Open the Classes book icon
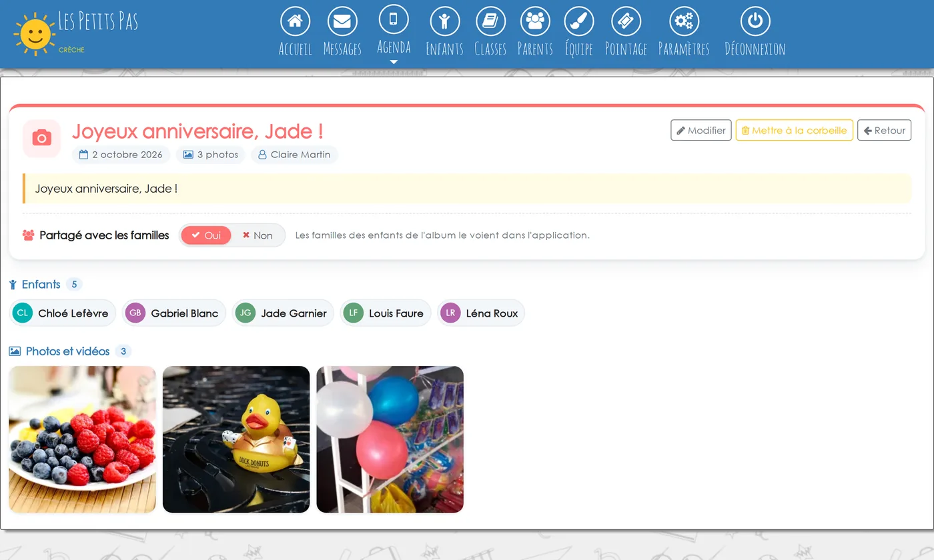The width and height of the screenshot is (934, 560). tap(490, 21)
